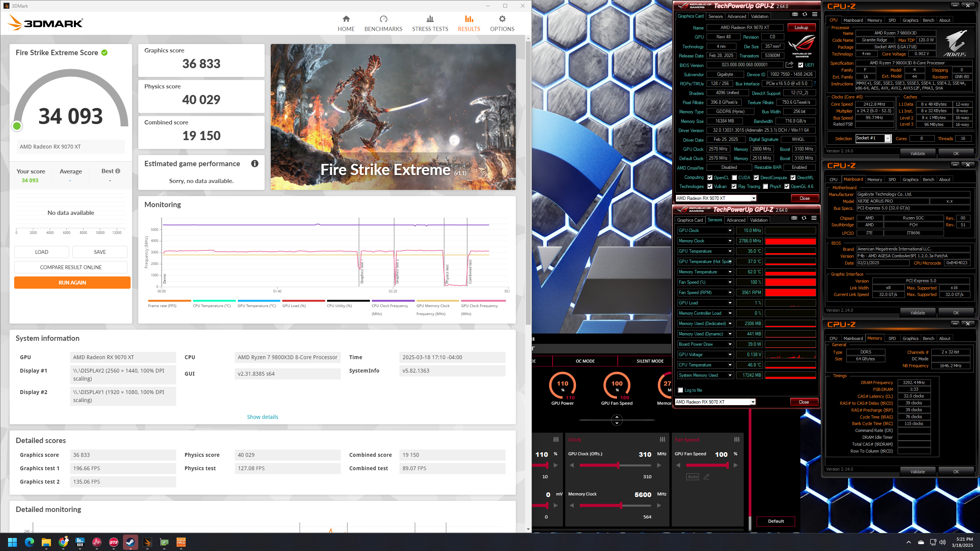Screen dimensions: 980x551
Task: Switch to the Advanced tab in the Graphics Card GPU-Z window
Action: [736, 16]
